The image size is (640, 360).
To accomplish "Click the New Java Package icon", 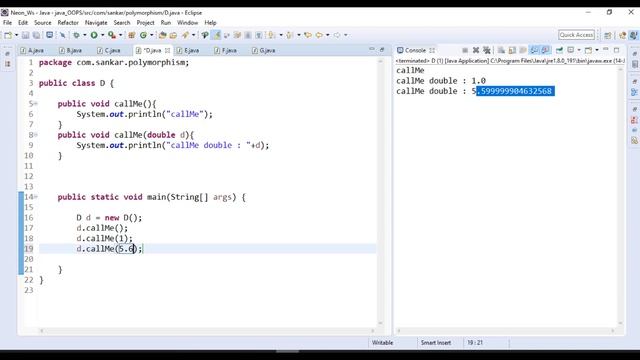I will click(x=131, y=35).
